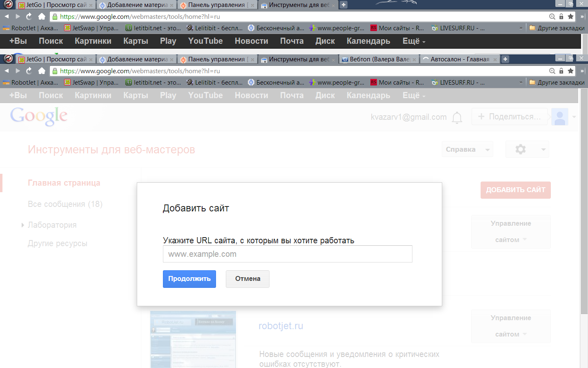Expand the account arrow beside the avatar

574,117
